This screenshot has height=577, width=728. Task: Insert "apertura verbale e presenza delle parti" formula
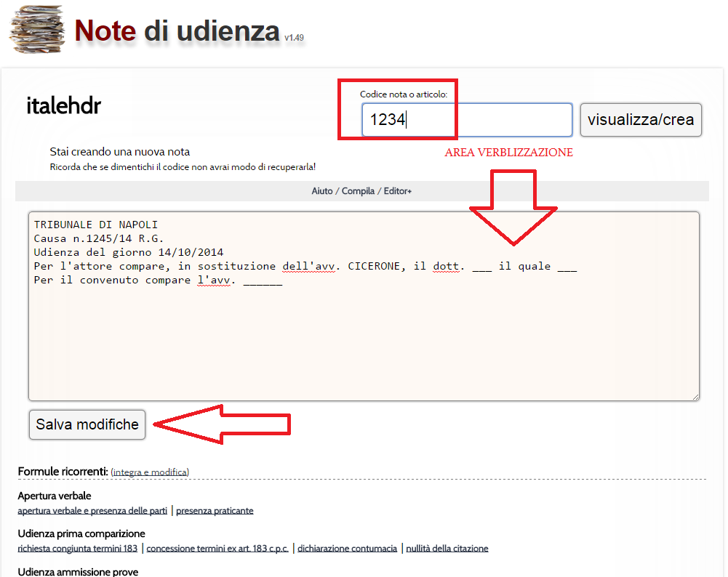pos(92,511)
